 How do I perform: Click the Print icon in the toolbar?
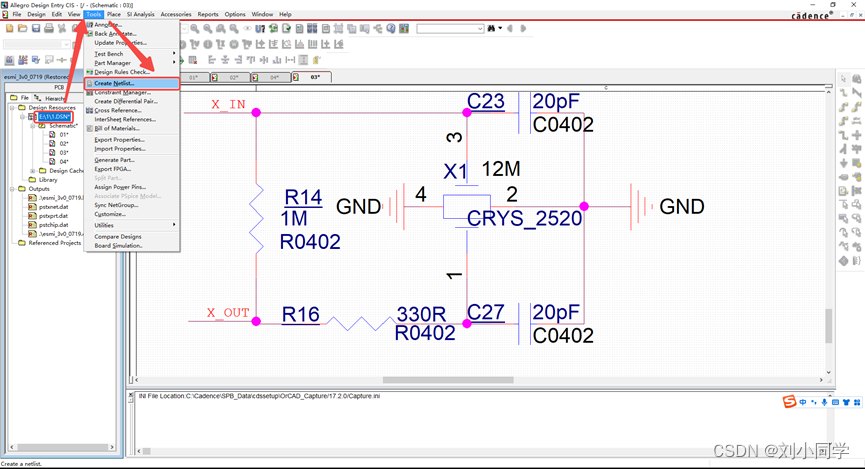49,28
